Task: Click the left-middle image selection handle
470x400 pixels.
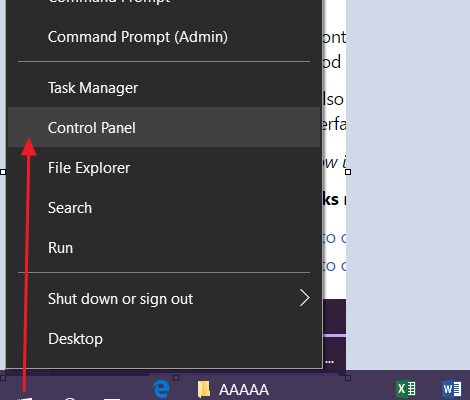Action: click(3, 172)
